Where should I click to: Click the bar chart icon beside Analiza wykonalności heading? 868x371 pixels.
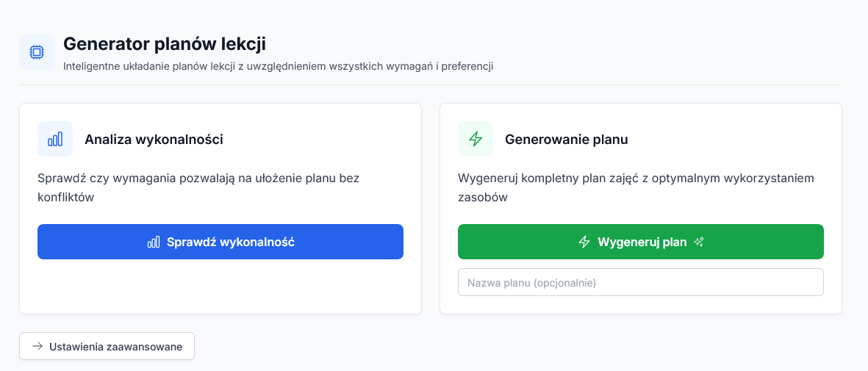point(55,139)
